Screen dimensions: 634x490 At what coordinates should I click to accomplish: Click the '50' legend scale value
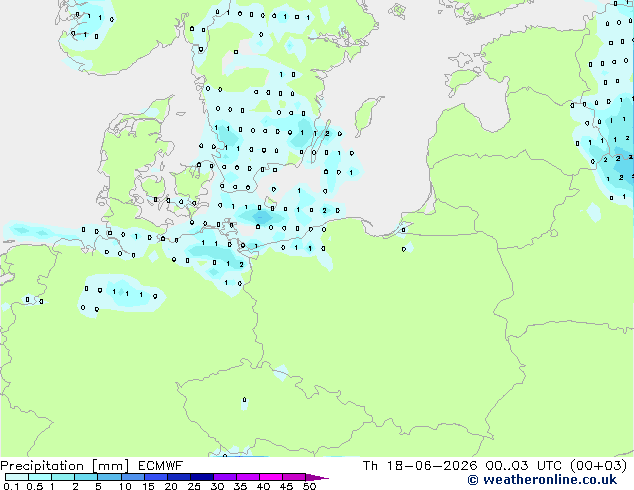point(309,486)
